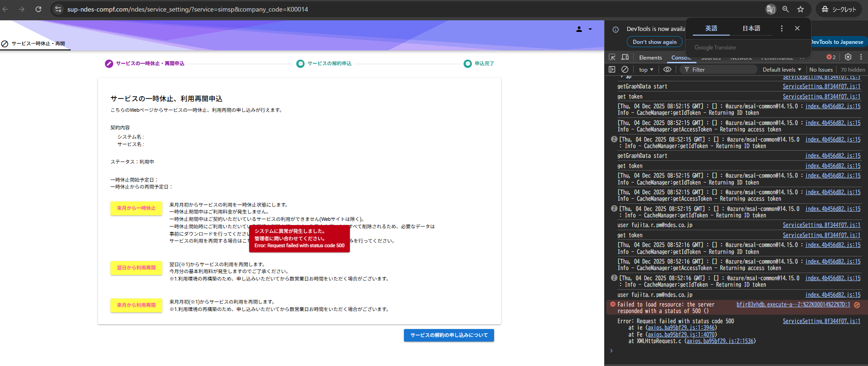Click the Don't show again button
This screenshot has width=868, height=366.
(654, 42)
